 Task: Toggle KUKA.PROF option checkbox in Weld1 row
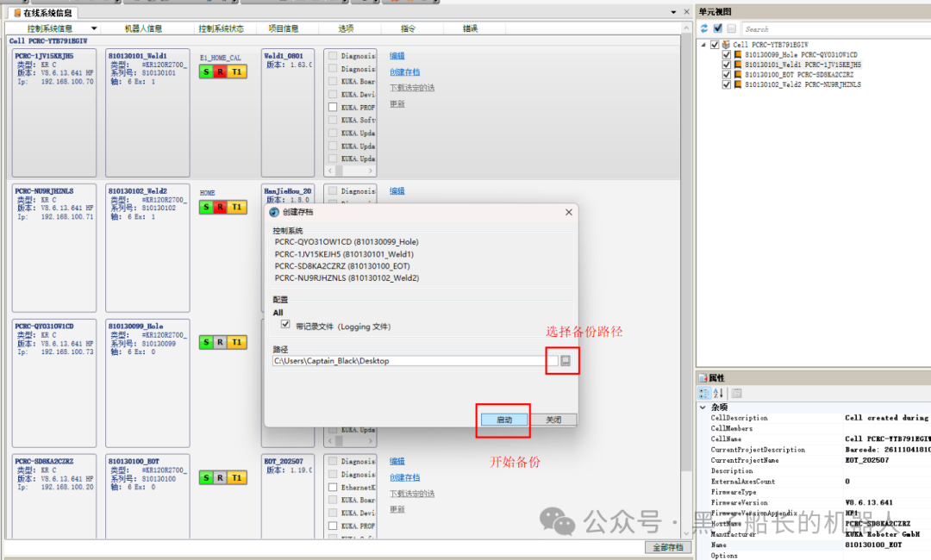coord(332,108)
